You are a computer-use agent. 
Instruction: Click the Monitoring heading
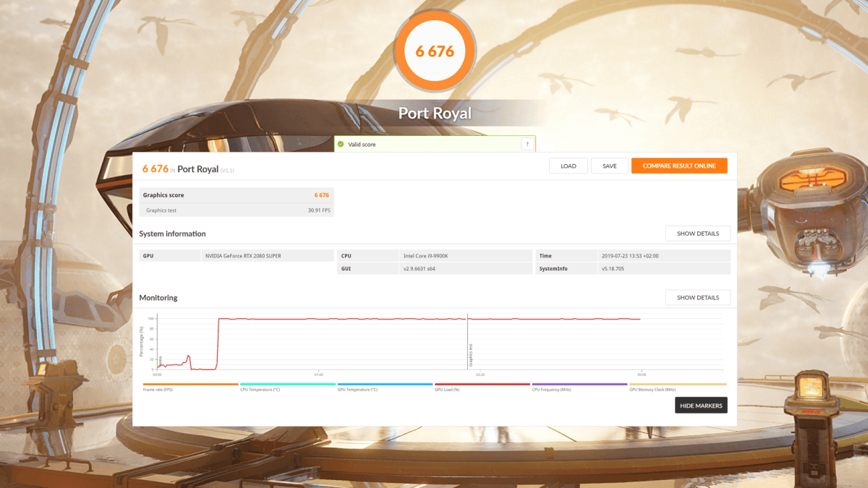tap(158, 298)
